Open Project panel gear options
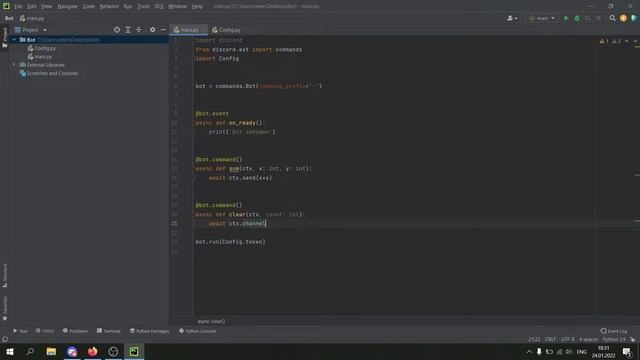This screenshot has height=360, width=640. pyautogui.click(x=152, y=30)
